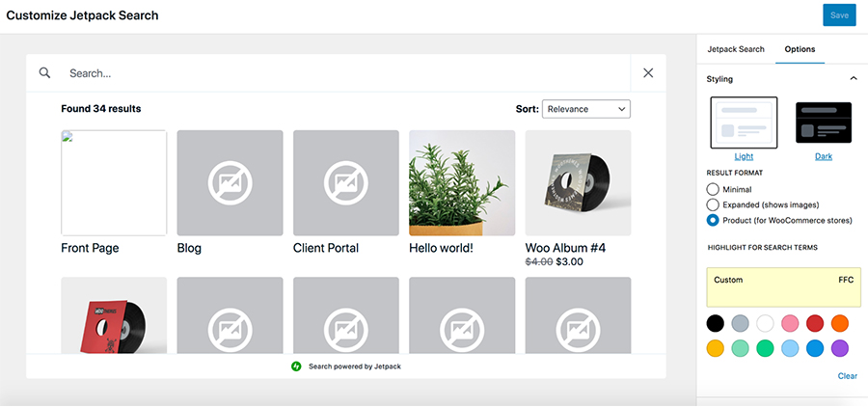Pick the black highlight color swatch
The width and height of the screenshot is (868, 407).
click(x=715, y=323)
